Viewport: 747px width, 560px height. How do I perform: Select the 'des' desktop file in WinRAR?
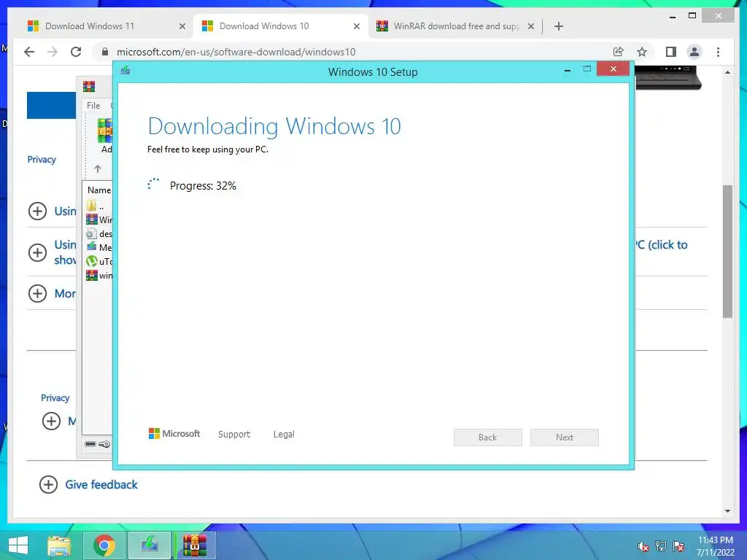point(99,234)
